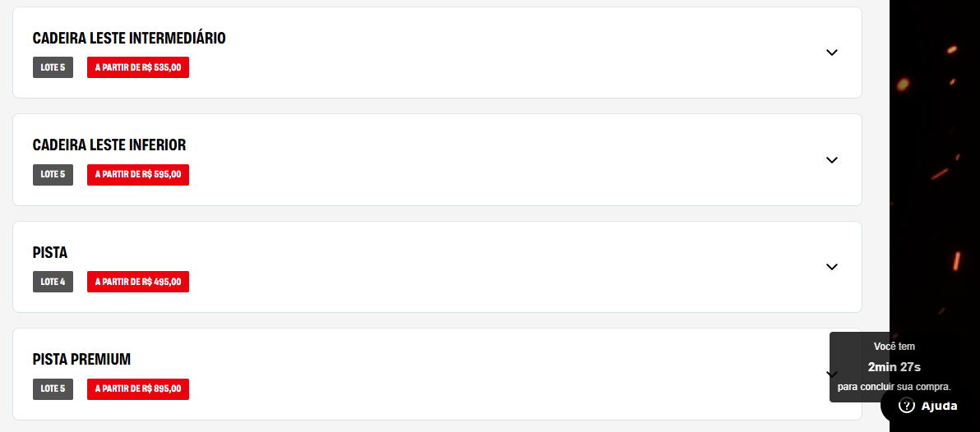Image resolution: width=980 pixels, height=432 pixels.
Task: Click Lote 5 badge under Intermediário
Action: tap(53, 67)
